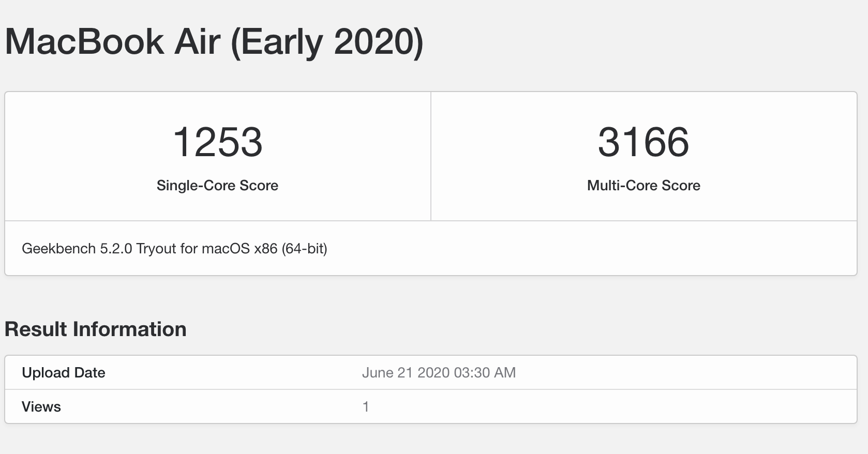868x454 pixels.
Task: Click the 1253 single-core score number
Action: pos(217,142)
